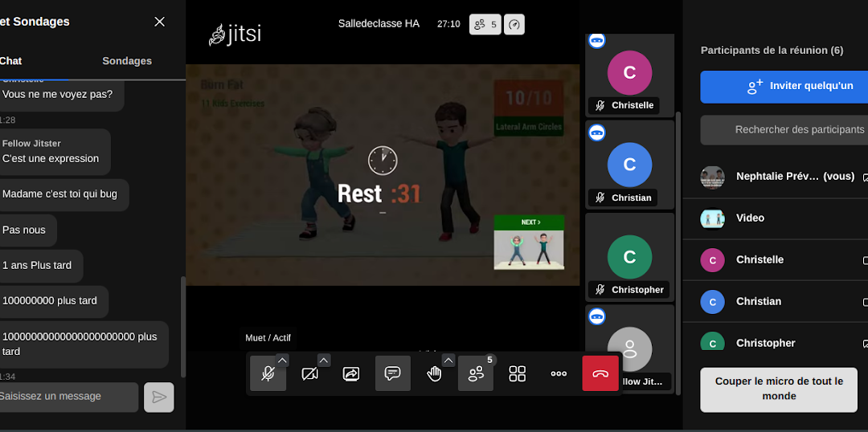The height and width of the screenshot is (432, 868).
Task: Click Inviter quelqu'un button
Action: [784, 87]
